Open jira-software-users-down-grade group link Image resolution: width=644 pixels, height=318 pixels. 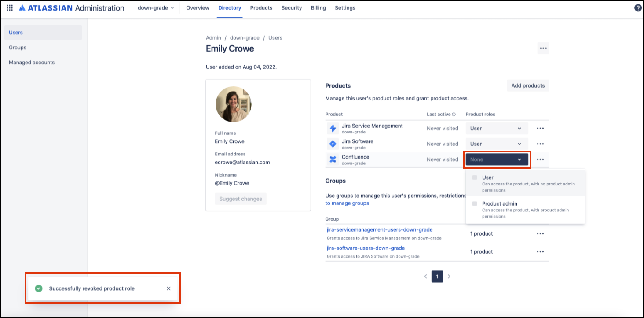[366, 248]
